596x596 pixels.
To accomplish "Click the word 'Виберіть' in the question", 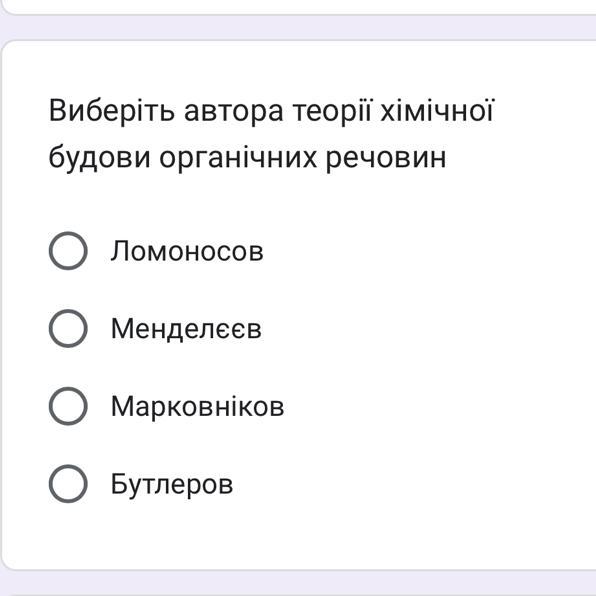I will point(112,111).
